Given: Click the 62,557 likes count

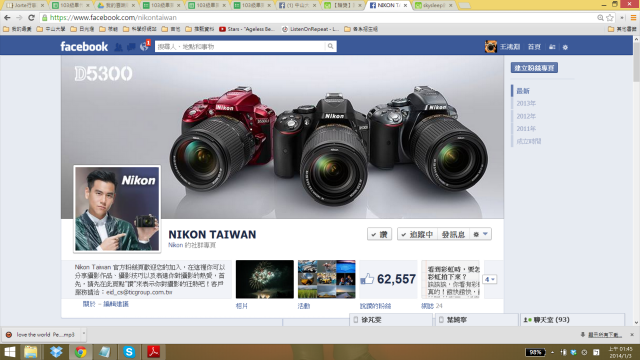Looking at the screenshot, I should [396, 279].
